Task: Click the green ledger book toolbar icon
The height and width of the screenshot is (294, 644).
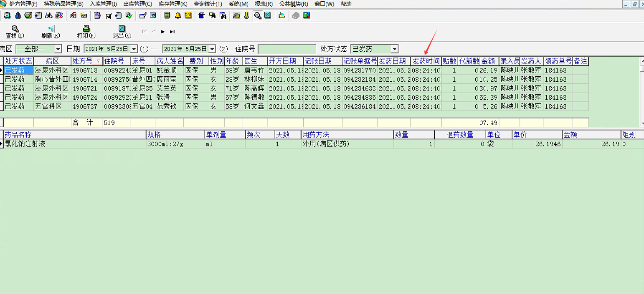Action: pos(167,15)
